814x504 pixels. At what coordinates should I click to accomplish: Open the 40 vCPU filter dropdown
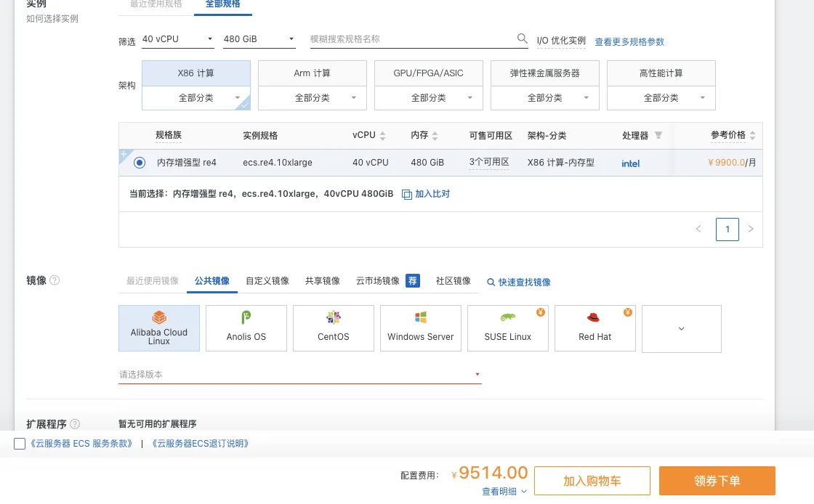[177, 39]
